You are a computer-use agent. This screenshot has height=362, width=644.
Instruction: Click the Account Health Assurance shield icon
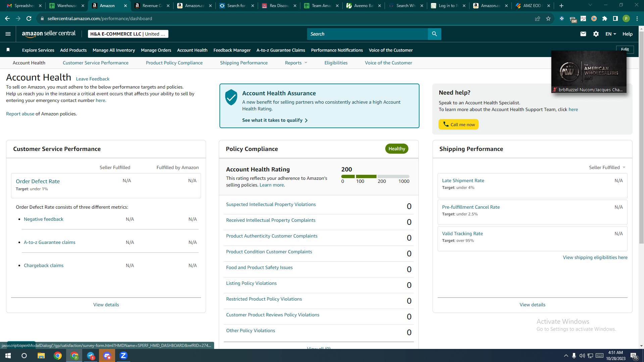point(231,97)
